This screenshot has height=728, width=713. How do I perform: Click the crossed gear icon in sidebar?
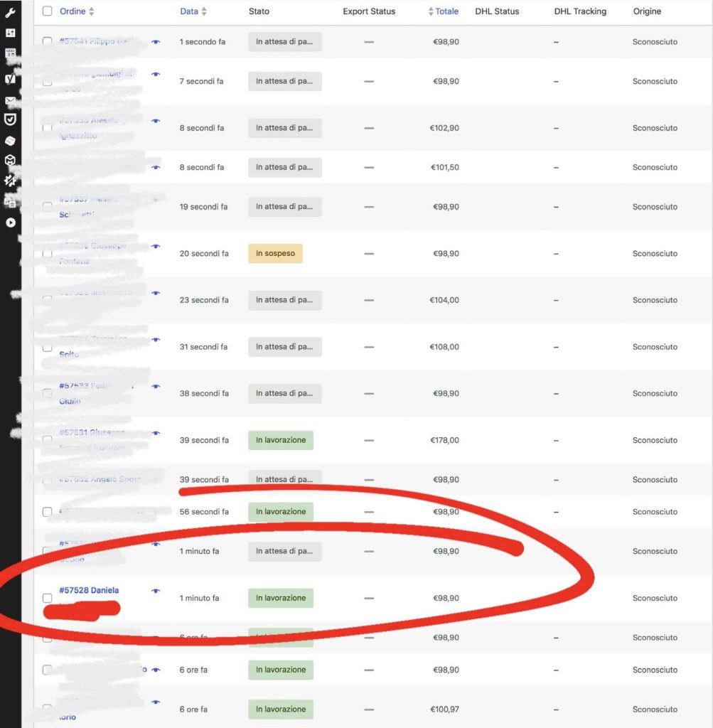(10, 181)
